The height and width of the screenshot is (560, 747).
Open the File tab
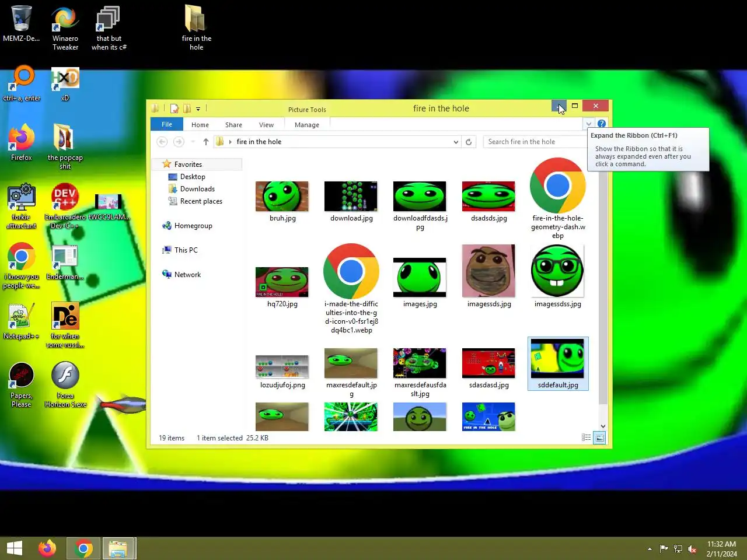click(167, 124)
